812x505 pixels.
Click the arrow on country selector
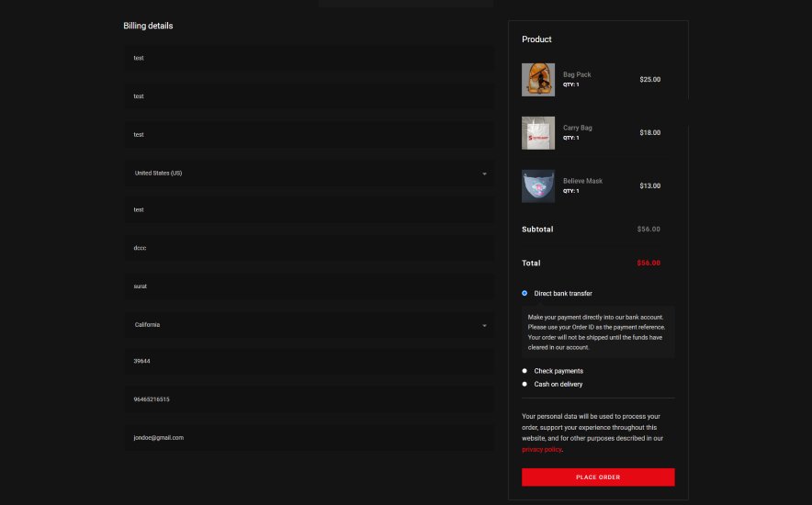click(x=484, y=174)
